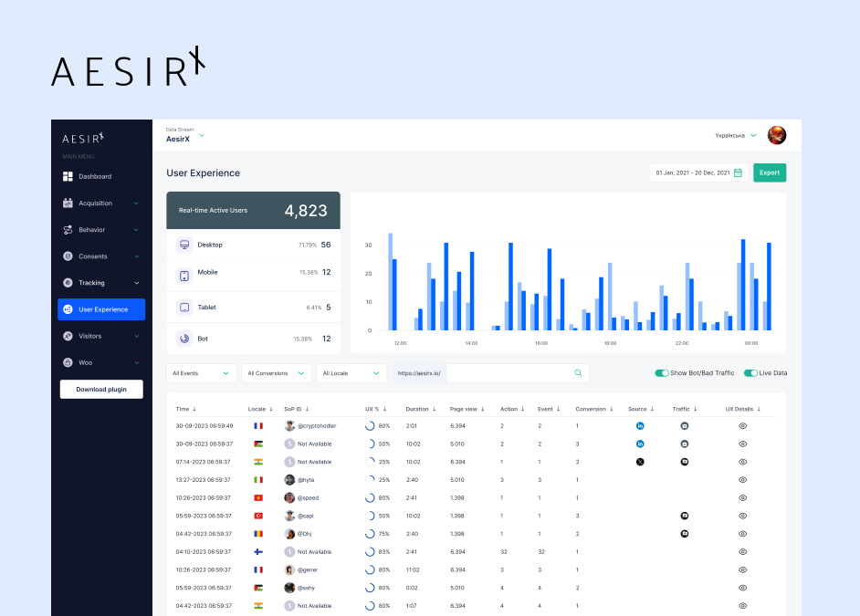Click the Download plugin button
860x616 pixels.
101,390
